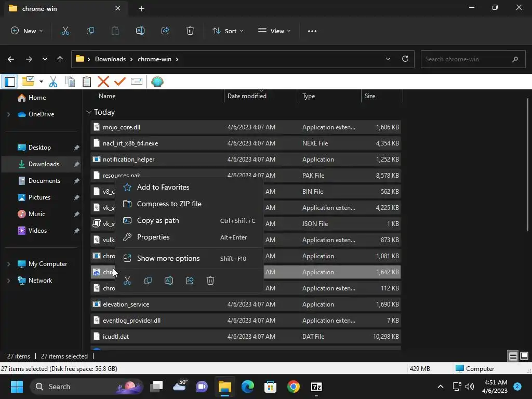The height and width of the screenshot is (399, 532).
Task: Add a new tab with the plus button
Action: [141, 9]
